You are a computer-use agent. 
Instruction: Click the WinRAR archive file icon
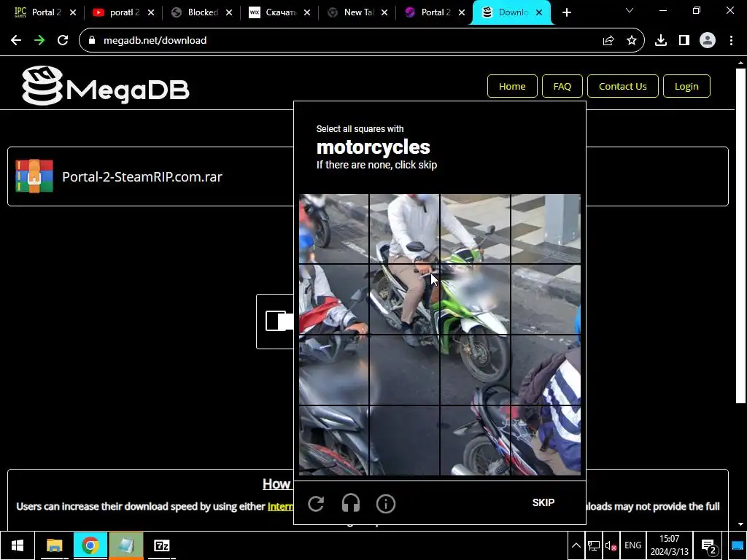point(34,176)
